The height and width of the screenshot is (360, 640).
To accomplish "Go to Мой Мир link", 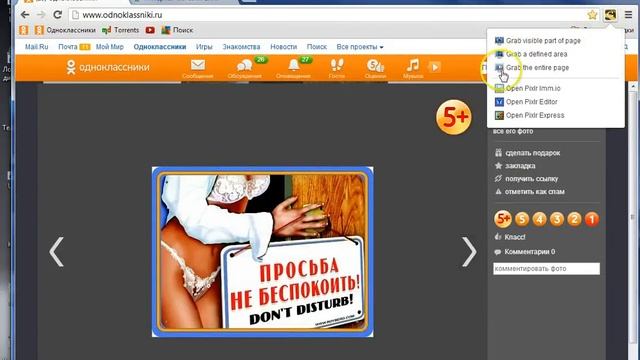I will pyautogui.click(x=110, y=47).
